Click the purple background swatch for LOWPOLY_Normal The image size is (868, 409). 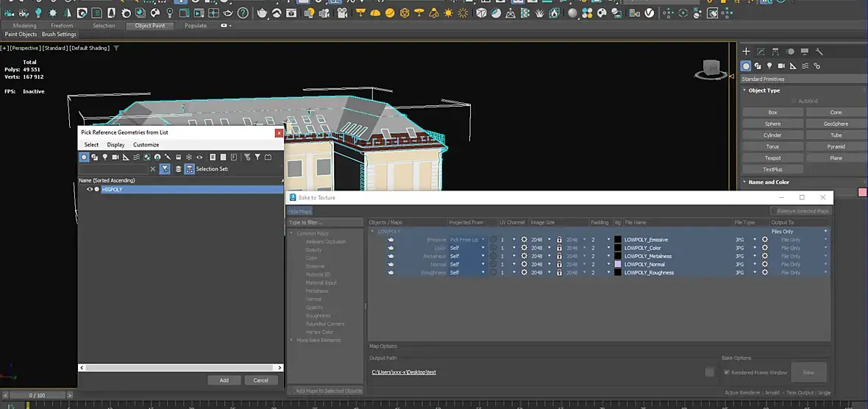pos(618,264)
